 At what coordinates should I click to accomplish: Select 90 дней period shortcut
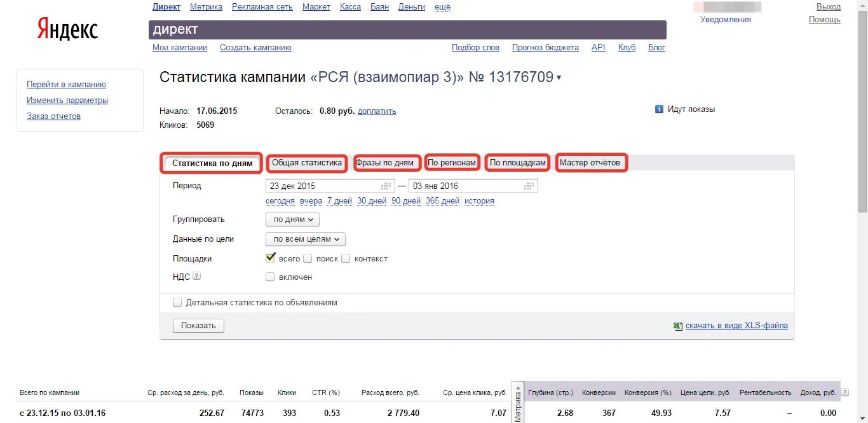tap(406, 201)
